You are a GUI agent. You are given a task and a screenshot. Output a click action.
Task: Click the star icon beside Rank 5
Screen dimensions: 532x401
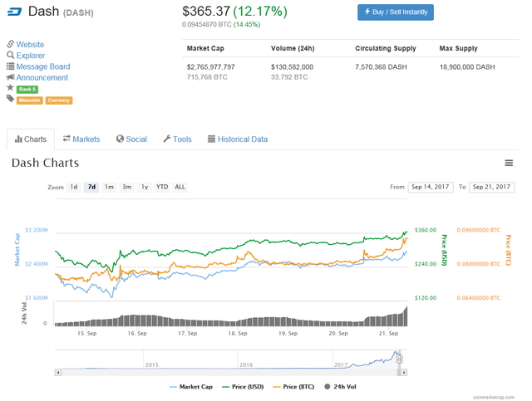click(10, 88)
